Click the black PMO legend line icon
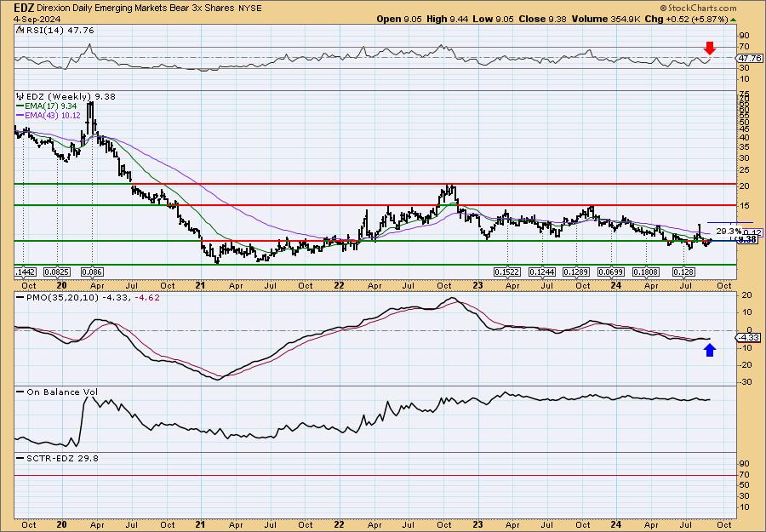The image size is (766, 532). coord(20,298)
